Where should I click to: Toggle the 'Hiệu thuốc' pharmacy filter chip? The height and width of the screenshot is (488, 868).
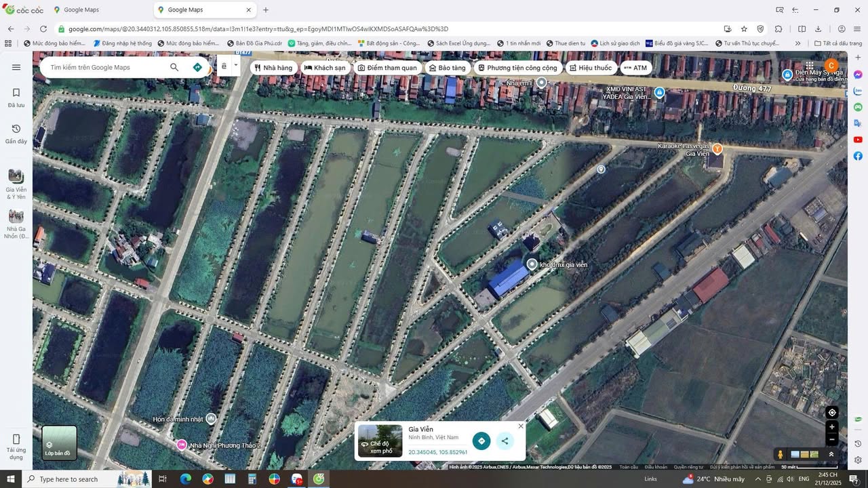pos(590,68)
